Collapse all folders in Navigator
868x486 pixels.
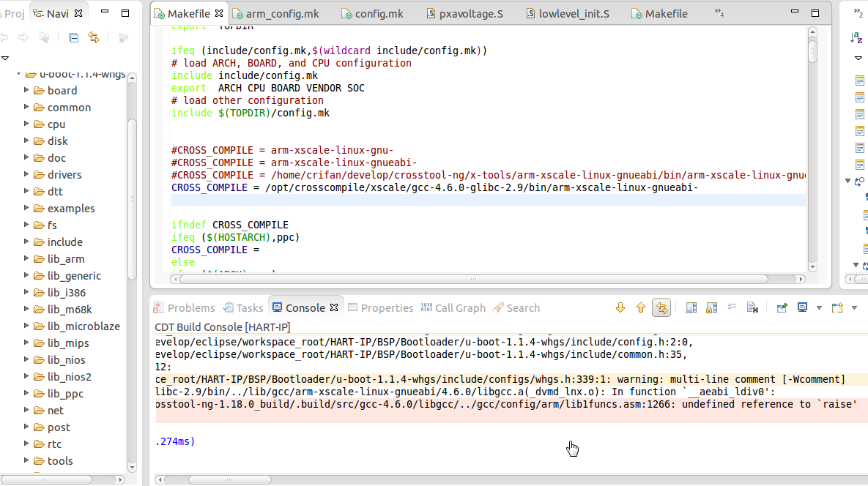point(73,37)
